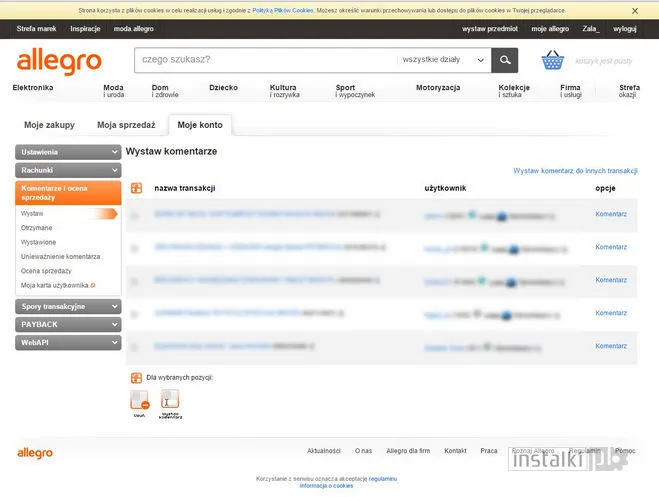Click the footer allegro logo

click(x=35, y=453)
